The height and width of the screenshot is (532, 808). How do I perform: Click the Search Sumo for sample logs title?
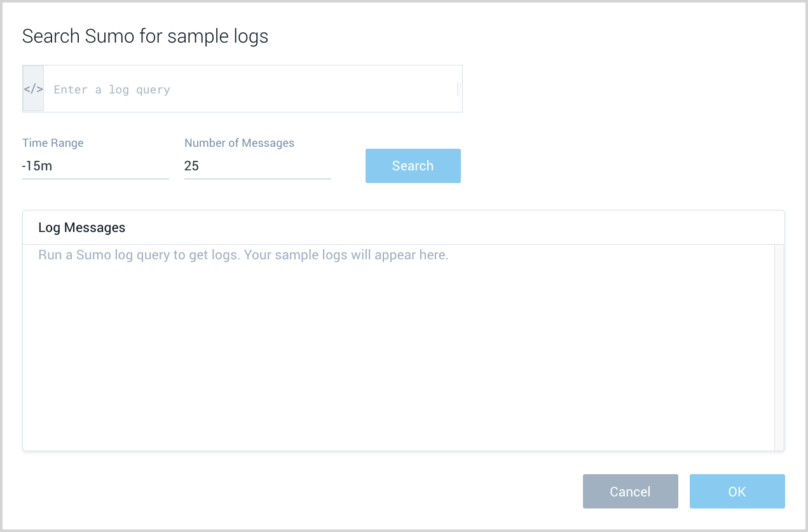point(145,36)
